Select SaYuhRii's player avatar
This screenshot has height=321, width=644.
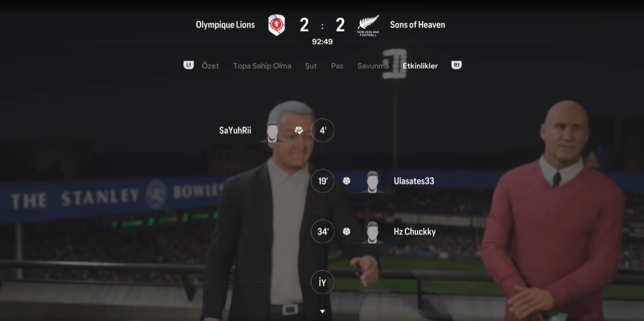point(272,131)
